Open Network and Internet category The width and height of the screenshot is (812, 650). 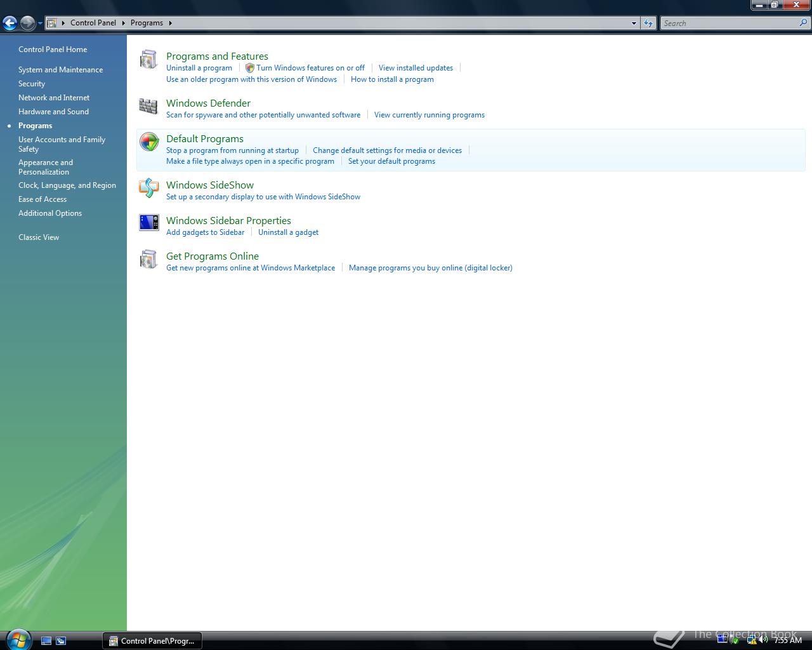54,98
